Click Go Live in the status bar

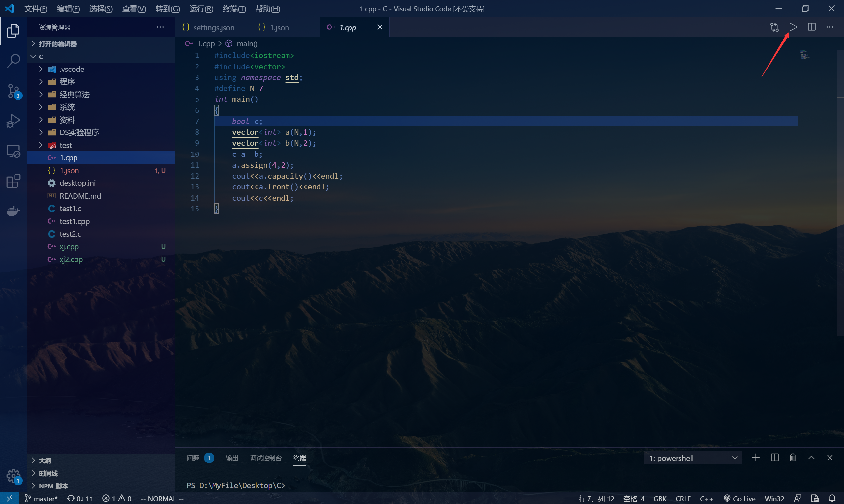coord(739,499)
